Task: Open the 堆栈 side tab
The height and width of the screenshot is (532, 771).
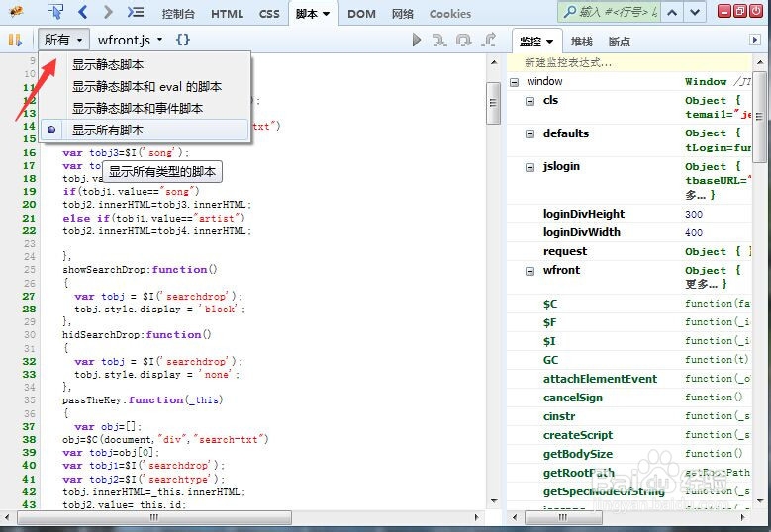Action: [x=581, y=42]
